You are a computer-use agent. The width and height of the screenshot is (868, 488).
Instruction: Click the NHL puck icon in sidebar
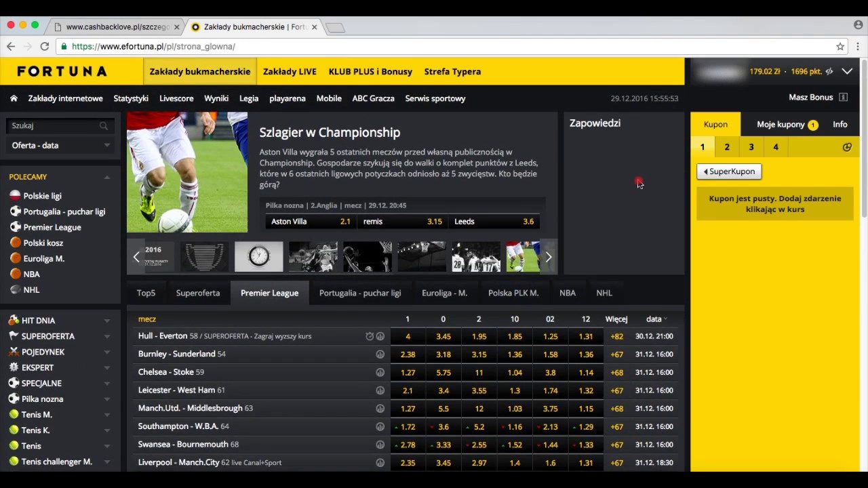coord(15,289)
